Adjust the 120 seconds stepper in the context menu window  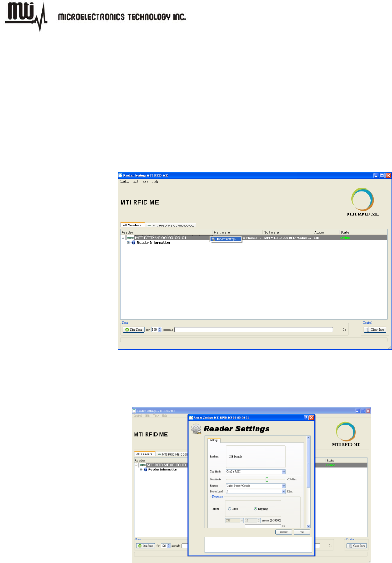(x=160, y=330)
